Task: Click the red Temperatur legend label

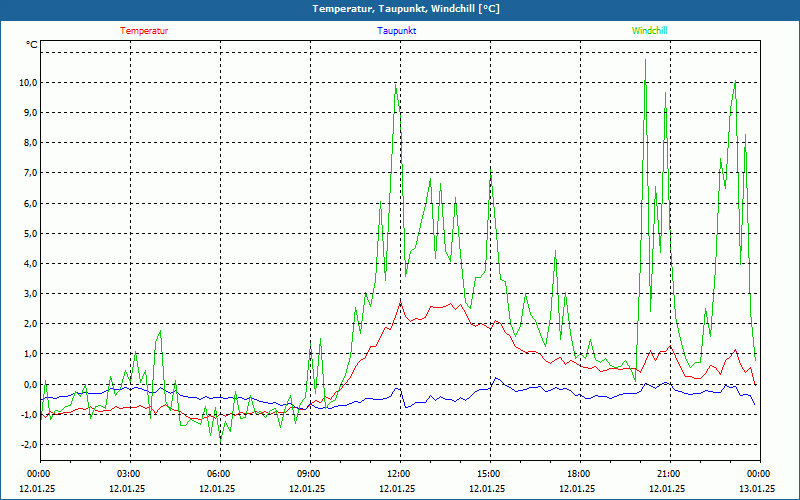Action: point(144,31)
